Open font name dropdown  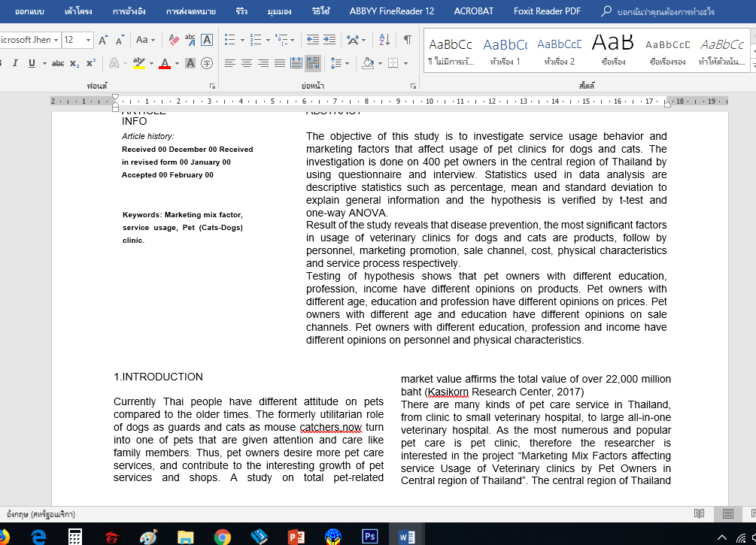56,40
